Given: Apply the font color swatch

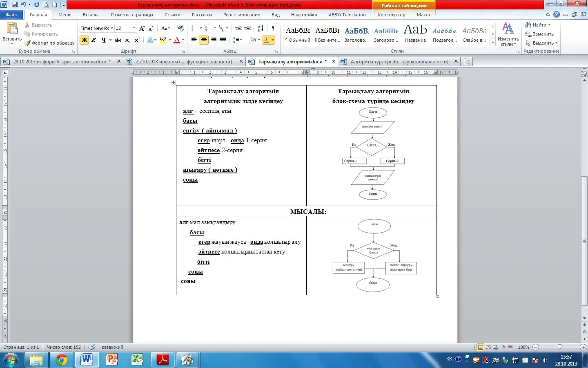Looking at the screenshot, I should [x=177, y=40].
